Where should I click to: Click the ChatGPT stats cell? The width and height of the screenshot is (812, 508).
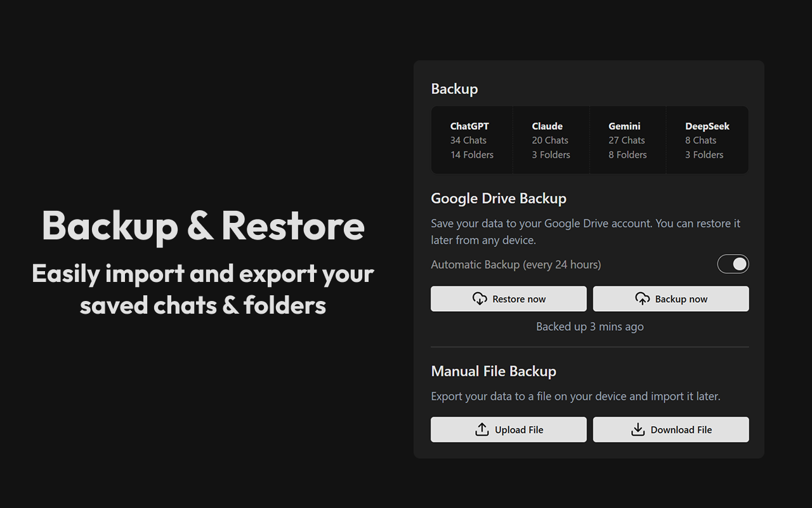point(471,140)
